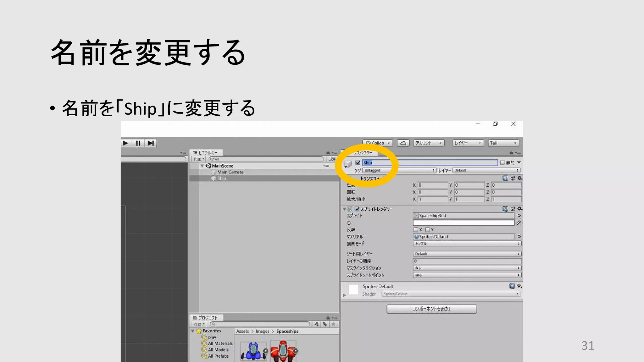
Task: Open Transform component help book icon
Action: coord(505,178)
